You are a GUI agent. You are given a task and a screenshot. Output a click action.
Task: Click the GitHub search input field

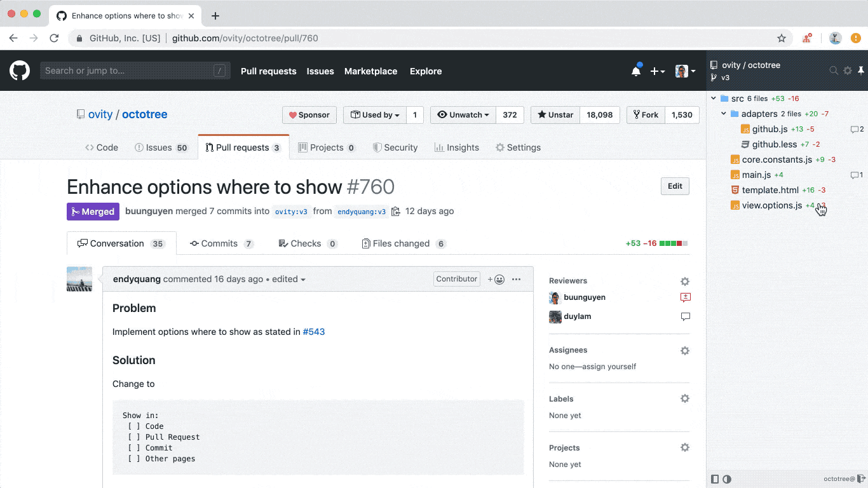(x=135, y=71)
